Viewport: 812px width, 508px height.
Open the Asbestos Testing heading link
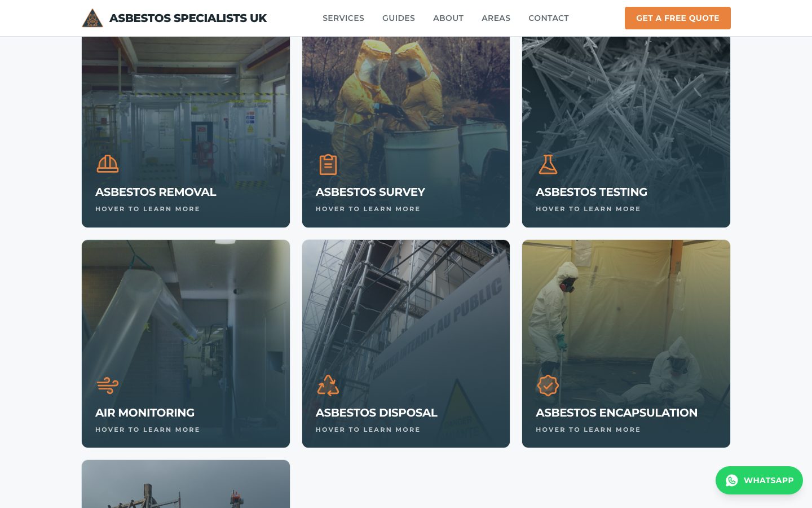[x=592, y=192]
